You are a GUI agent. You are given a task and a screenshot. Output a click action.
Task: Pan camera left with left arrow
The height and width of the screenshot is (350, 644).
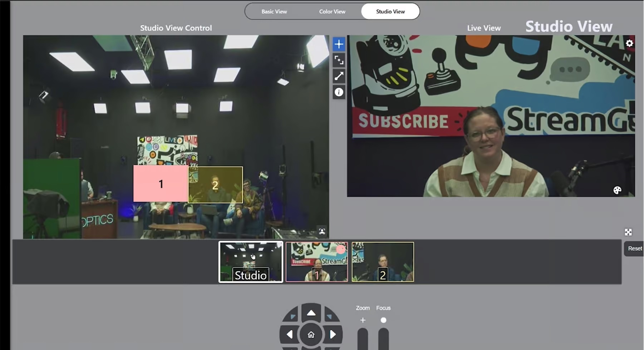[290, 334]
